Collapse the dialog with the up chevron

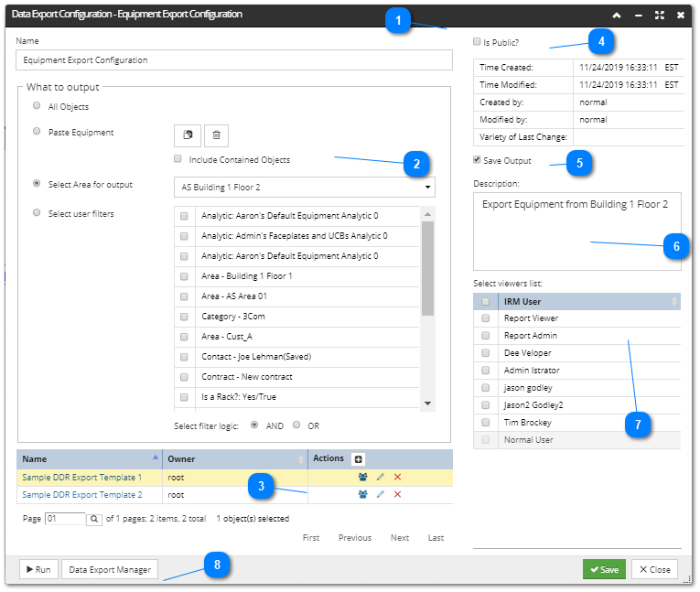point(617,16)
